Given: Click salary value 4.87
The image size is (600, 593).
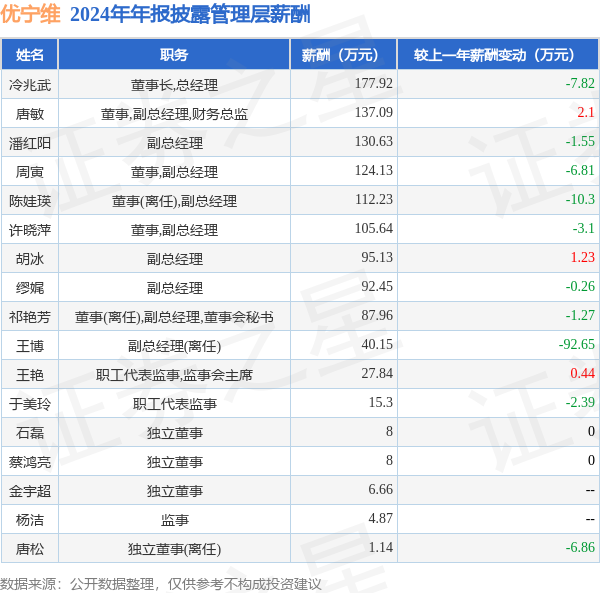Looking at the screenshot, I should pos(380,518).
